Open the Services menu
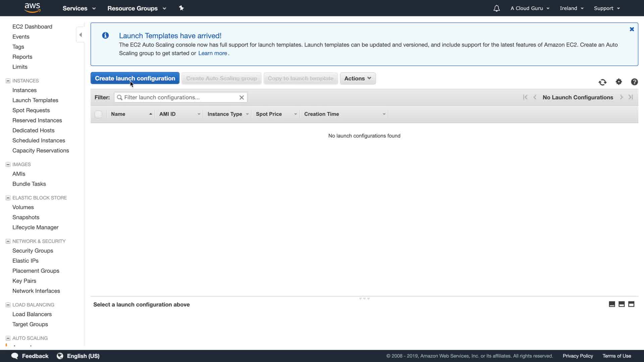Screen dimensions: 644x362 tap(79, 8)
